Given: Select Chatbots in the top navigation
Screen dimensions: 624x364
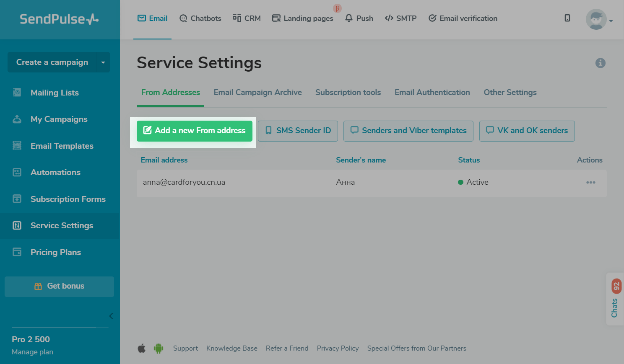Looking at the screenshot, I should click(200, 18).
